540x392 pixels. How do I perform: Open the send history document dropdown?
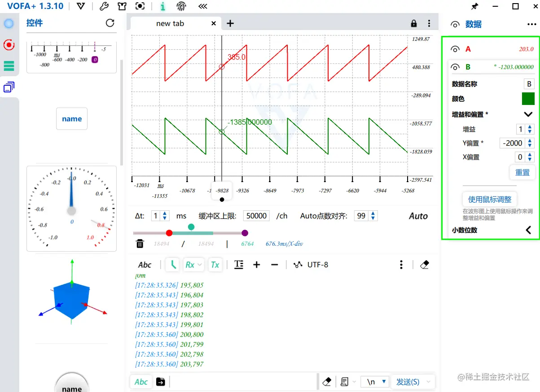(348, 382)
